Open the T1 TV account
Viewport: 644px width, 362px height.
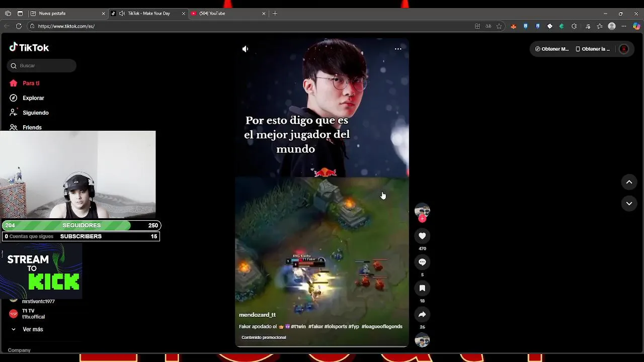click(28, 314)
